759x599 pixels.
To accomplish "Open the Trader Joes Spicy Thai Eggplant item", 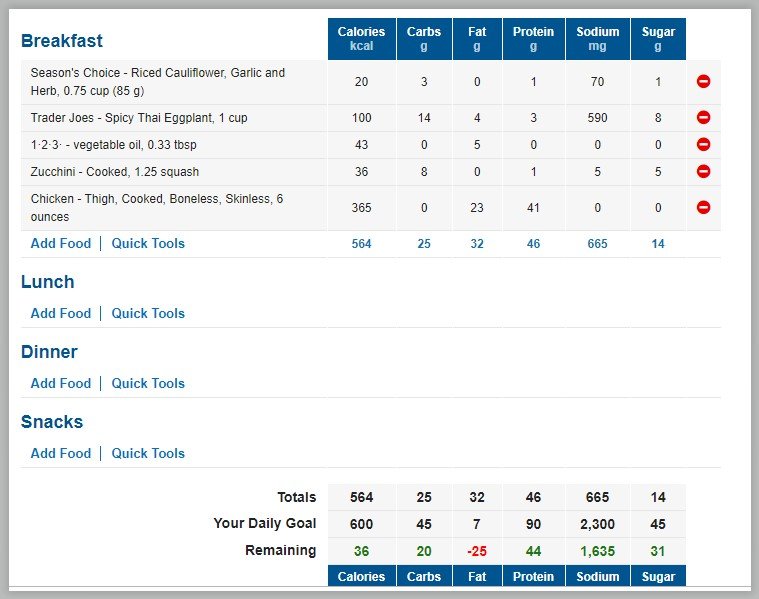I will coord(139,118).
